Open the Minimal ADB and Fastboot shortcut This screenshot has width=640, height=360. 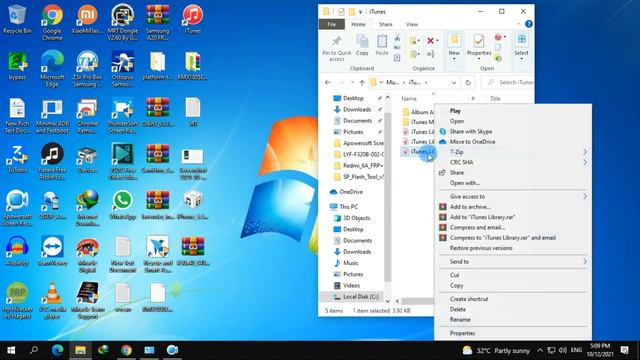tap(52, 115)
